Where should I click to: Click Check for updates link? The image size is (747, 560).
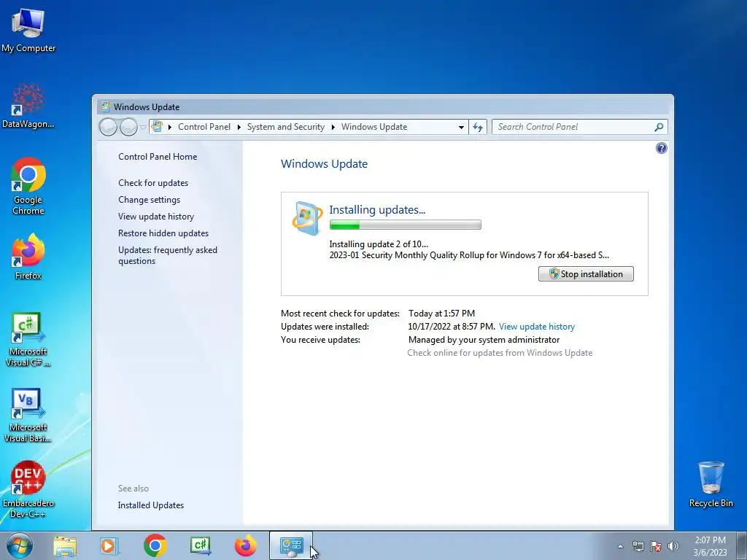click(x=153, y=183)
